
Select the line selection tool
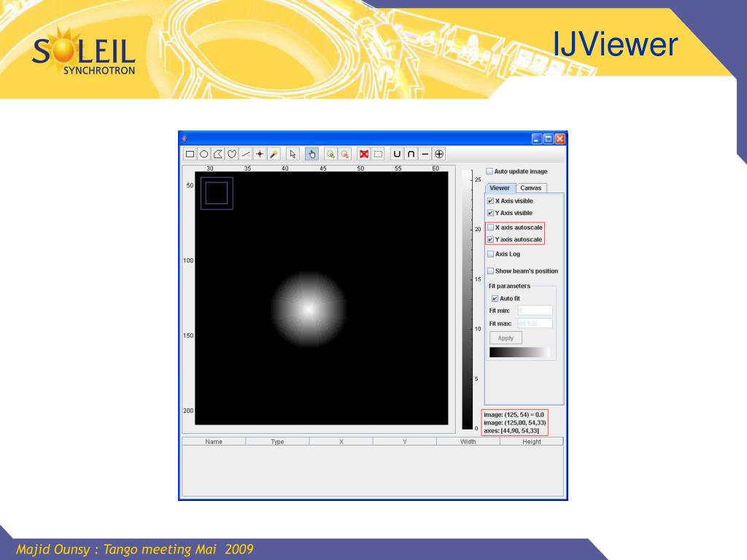[x=246, y=154]
